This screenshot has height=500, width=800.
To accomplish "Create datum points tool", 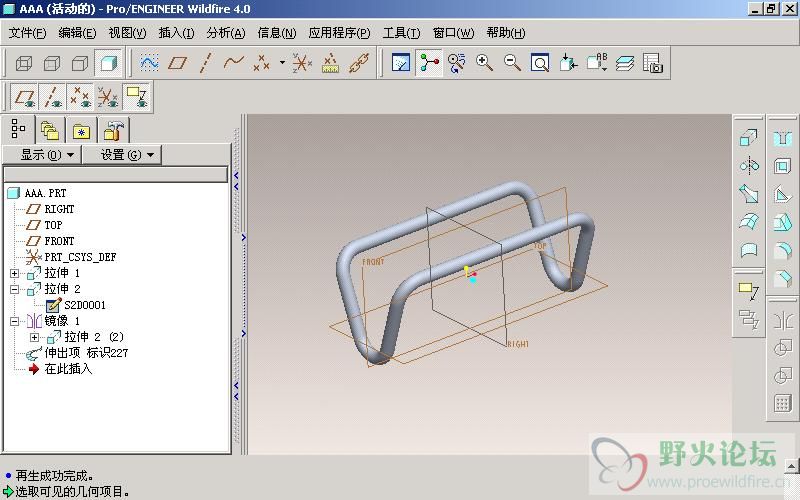I will [262, 63].
